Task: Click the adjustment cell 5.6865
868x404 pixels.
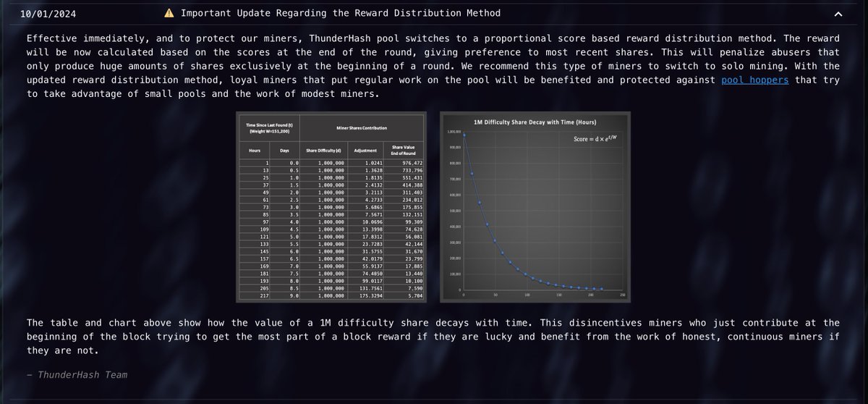Action: click(x=374, y=208)
